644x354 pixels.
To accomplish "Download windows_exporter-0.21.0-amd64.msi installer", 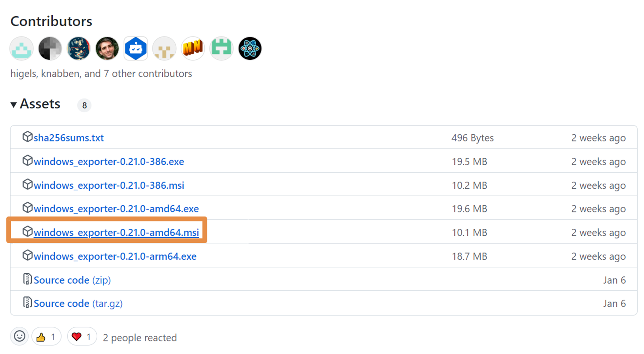I will [116, 233].
